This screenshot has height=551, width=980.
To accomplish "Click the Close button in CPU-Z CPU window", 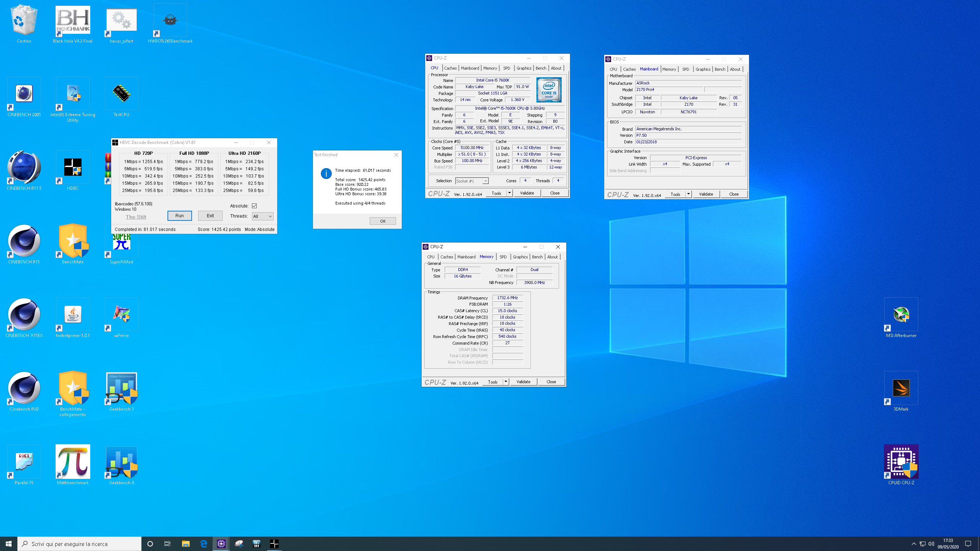I will click(x=555, y=193).
